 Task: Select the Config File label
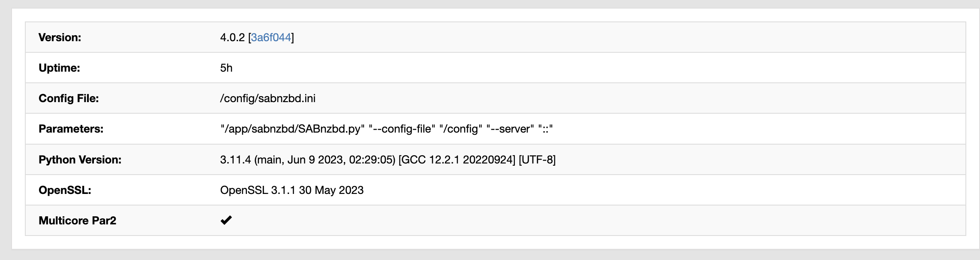[69, 98]
